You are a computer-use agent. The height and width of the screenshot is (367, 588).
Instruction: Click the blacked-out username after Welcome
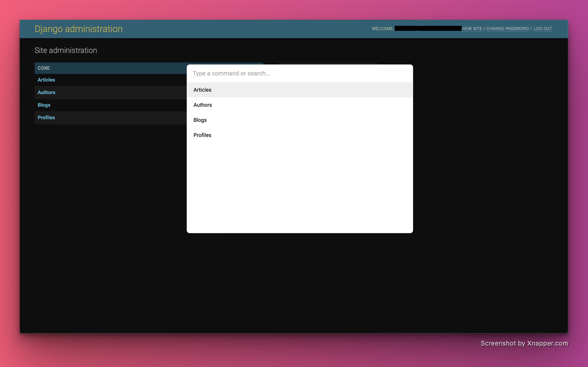pyautogui.click(x=428, y=29)
